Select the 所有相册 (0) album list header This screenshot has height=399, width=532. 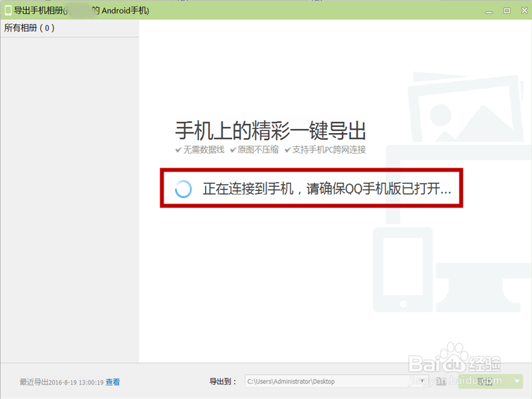70,28
